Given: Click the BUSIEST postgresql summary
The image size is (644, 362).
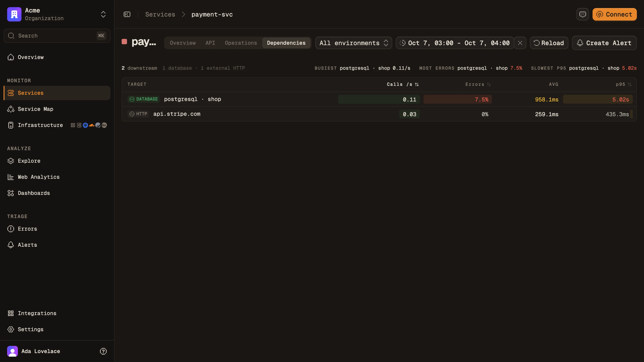Looking at the screenshot, I should pyautogui.click(x=362, y=68).
